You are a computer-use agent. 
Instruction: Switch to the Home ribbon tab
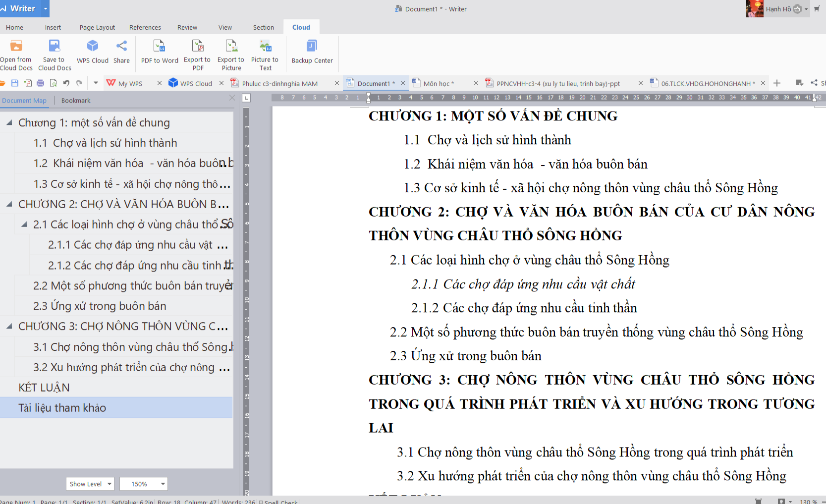(x=14, y=27)
